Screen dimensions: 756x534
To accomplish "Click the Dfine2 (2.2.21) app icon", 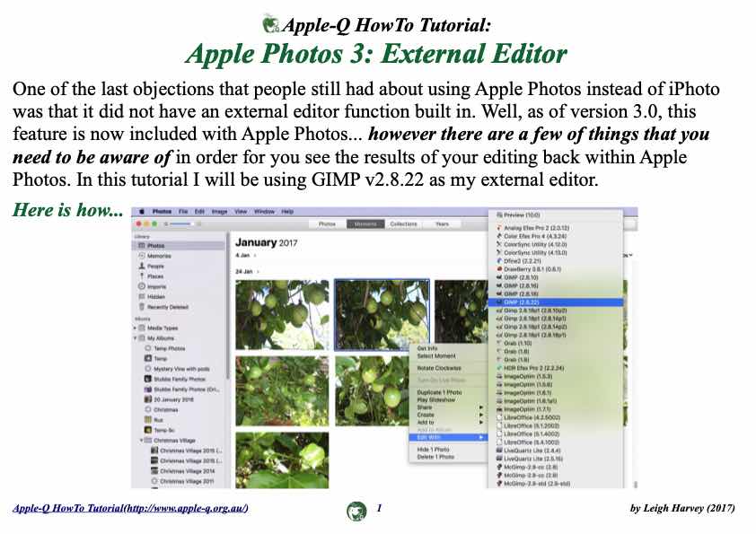I will pyautogui.click(x=499, y=261).
